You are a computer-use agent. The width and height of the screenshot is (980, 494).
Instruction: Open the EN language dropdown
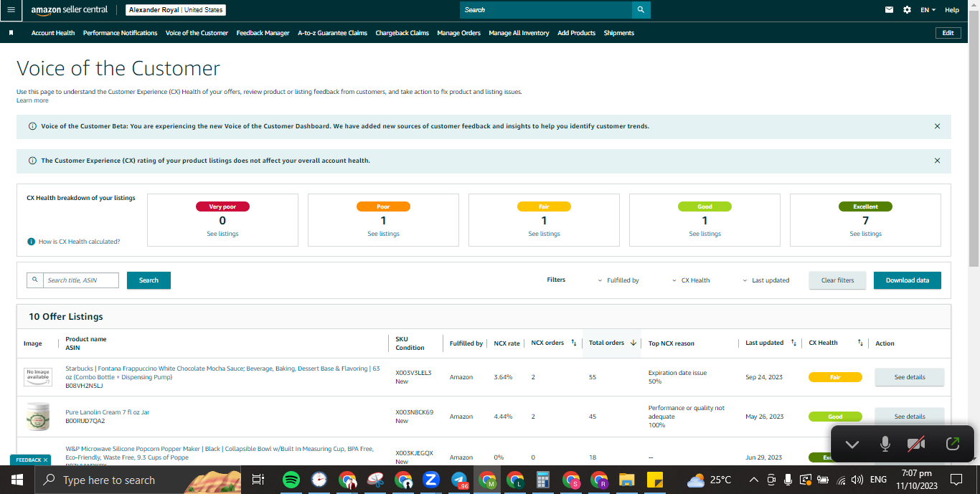click(928, 10)
